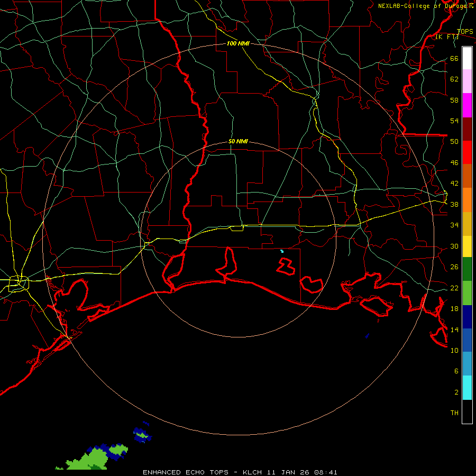
Task: Click the KLCH radar site identifier
Action: pyautogui.click(x=252, y=472)
